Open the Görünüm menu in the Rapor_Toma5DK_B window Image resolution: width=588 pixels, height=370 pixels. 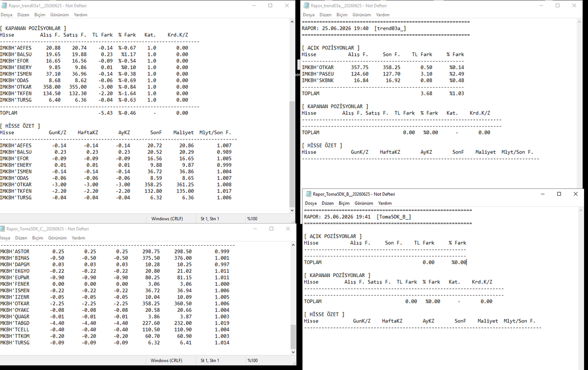364,203
